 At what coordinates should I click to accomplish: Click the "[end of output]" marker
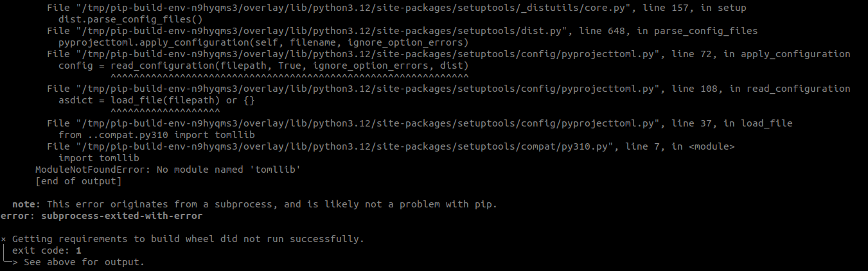click(x=78, y=181)
